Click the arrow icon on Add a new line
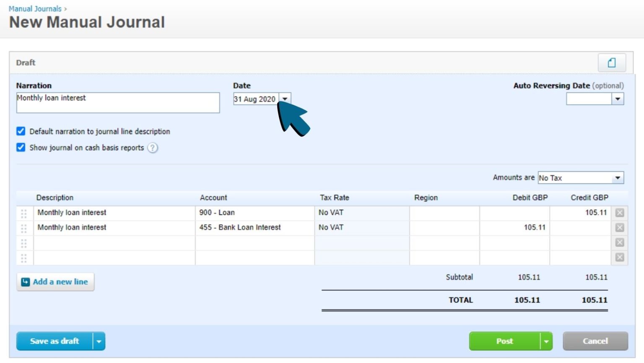The image size is (644, 363). click(26, 282)
